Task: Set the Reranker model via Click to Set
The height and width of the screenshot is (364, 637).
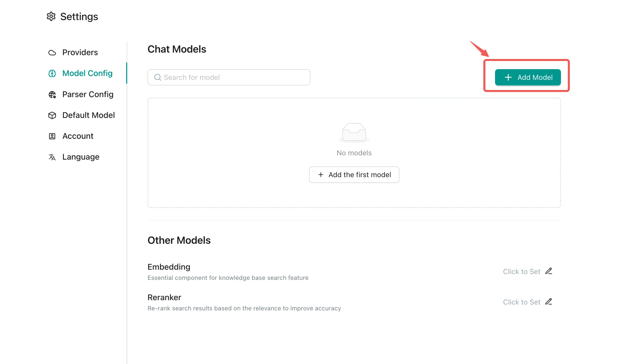Action: tap(522, 302)
